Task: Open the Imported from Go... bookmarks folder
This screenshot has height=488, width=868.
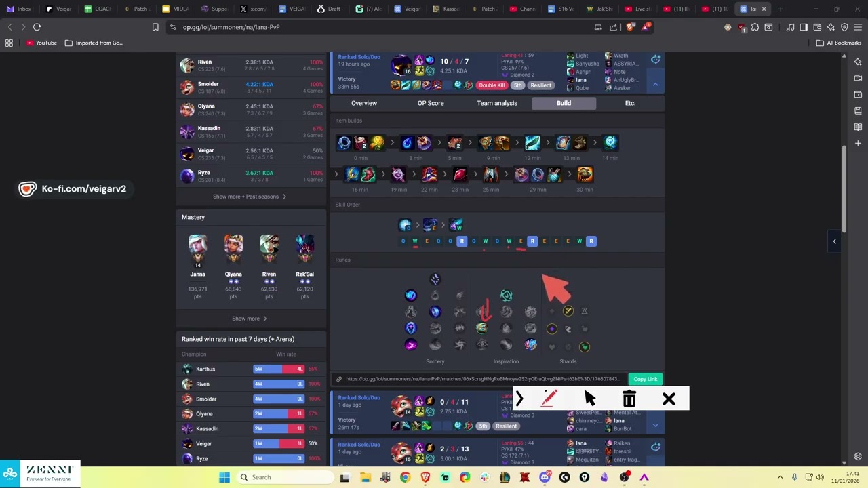Action: pyautogui.click(x=94, y=43)
